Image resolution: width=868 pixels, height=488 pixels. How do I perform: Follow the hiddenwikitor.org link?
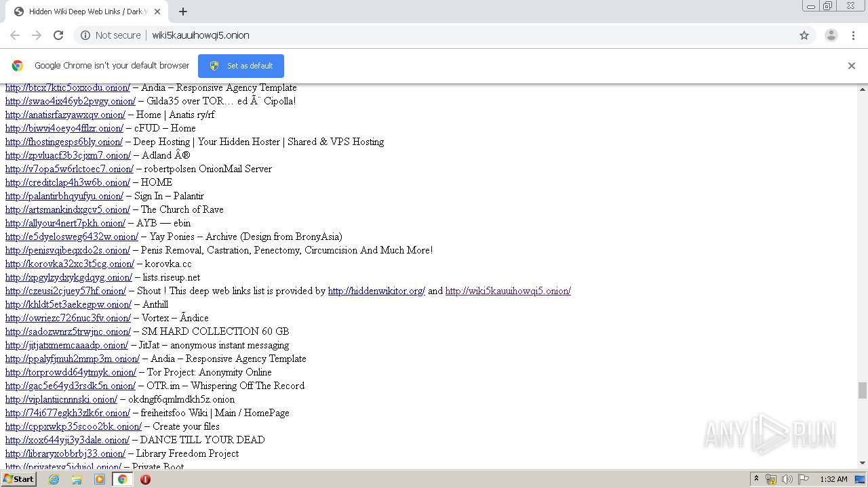tap(376, 291)
